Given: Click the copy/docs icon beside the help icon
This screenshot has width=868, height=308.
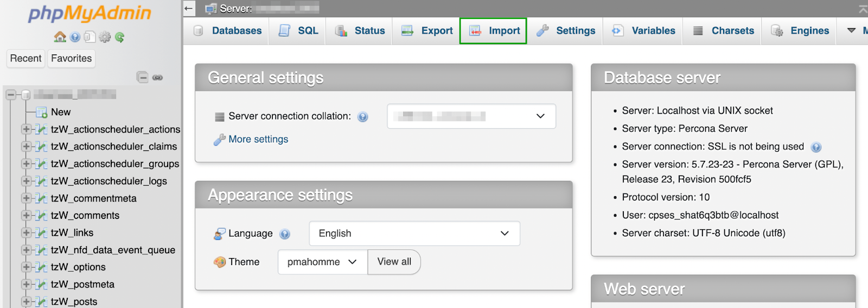Looking at the screenshot, I should (90, 37).
